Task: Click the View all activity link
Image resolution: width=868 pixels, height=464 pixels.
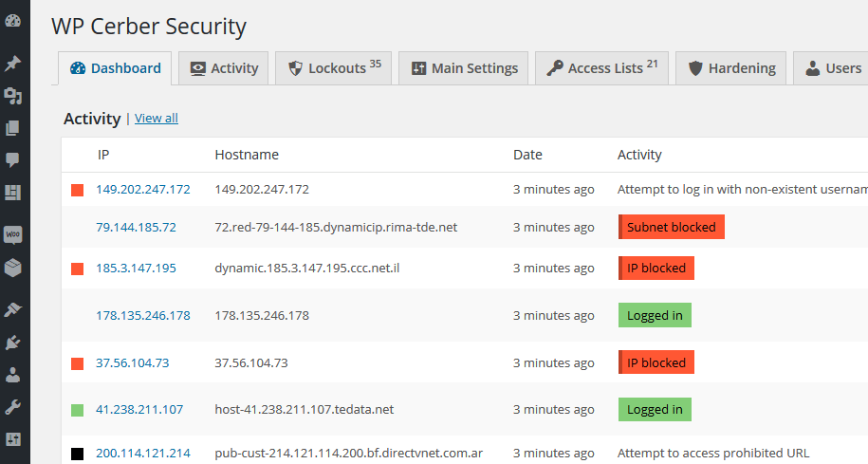Action: (x=157, y=118)
